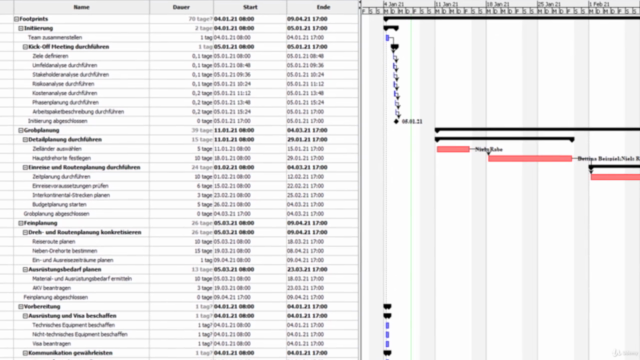The height and width of the screenshot is (360, 640).
Task: Collapse Ausrüstung und Visa beschaffen
Action: tap(25, 316)
